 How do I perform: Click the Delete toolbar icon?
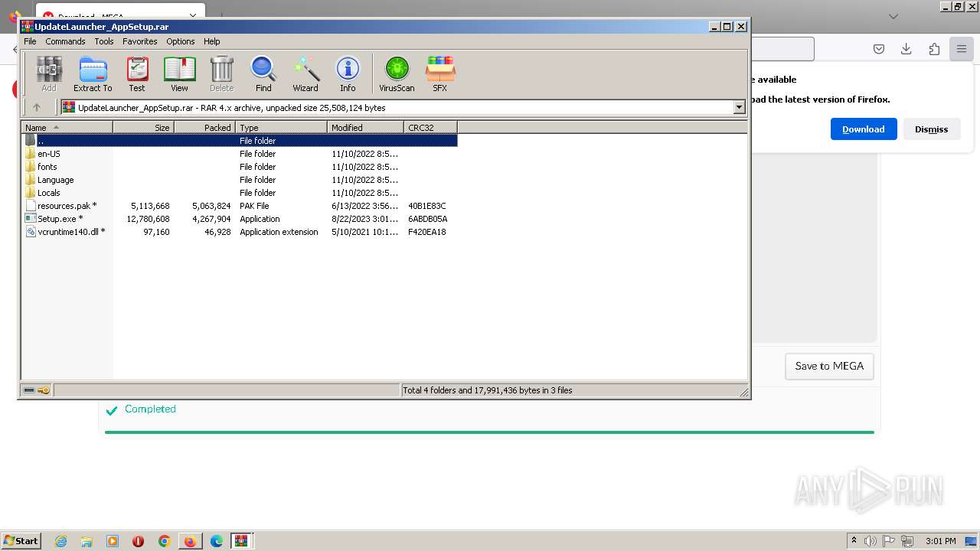coord(222,74)
